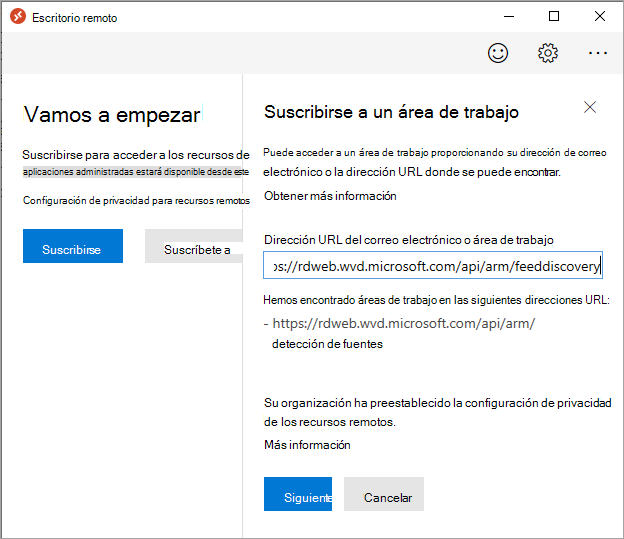This screenshot has height=539, width=624.
Task: Open settings via the gear icon
Action: (x=548, y=53)
